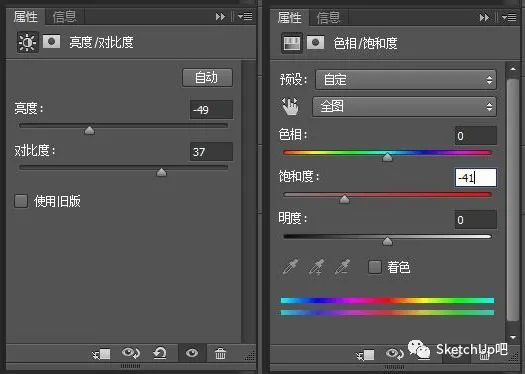This screenshot has width=525, height=374.
Task: Click the 饱和度: label text
Action: click(299, 176)
